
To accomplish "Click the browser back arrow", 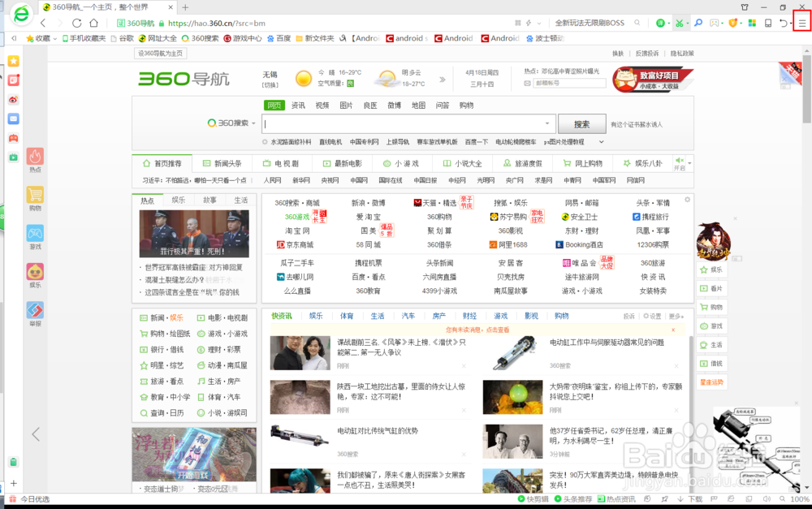I will click(x=43, y=23).
